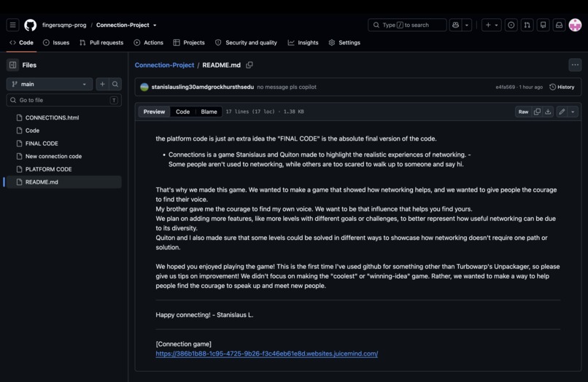Open the main branch selector dropdown
The width and height of the screenshot is (588, 382).
(50, 85)
